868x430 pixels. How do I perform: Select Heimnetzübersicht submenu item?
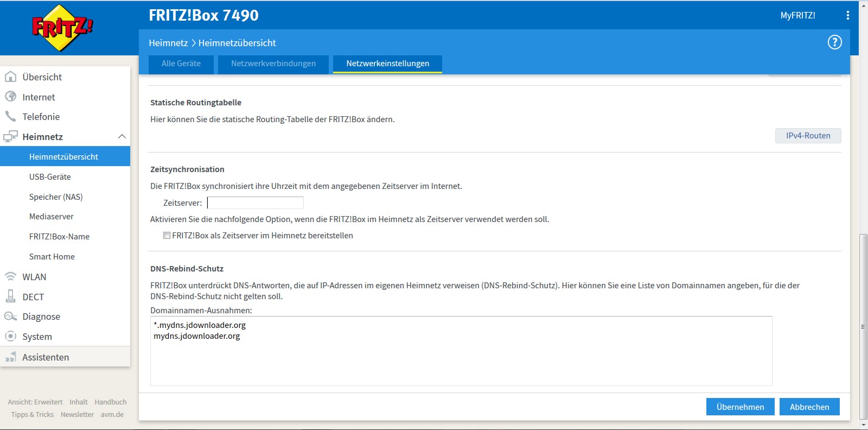pos(65,156)
